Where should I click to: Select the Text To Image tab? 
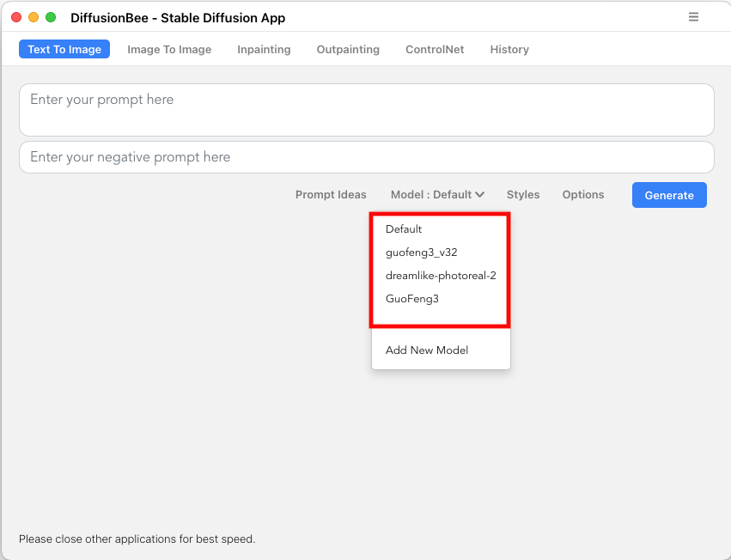pos(64,49)
